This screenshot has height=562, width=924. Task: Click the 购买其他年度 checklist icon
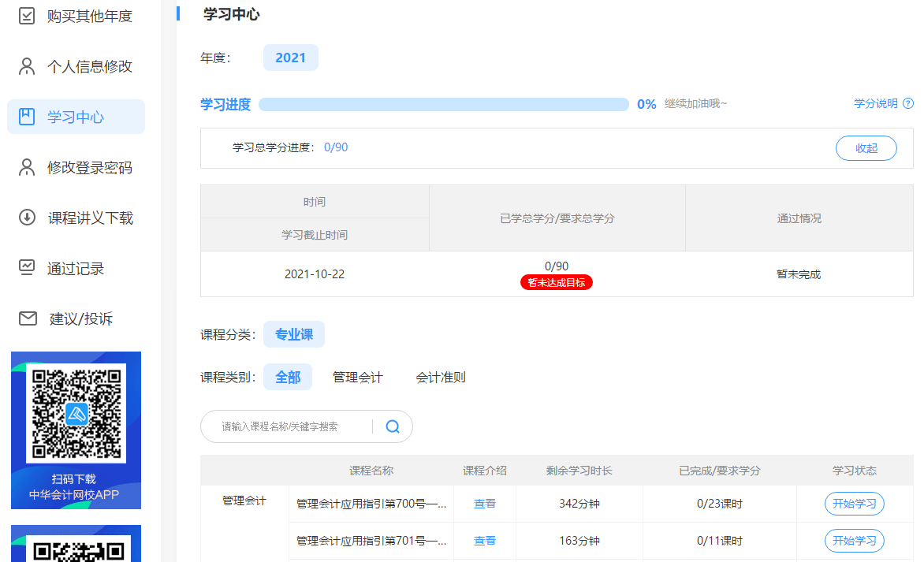pos(27,16)
